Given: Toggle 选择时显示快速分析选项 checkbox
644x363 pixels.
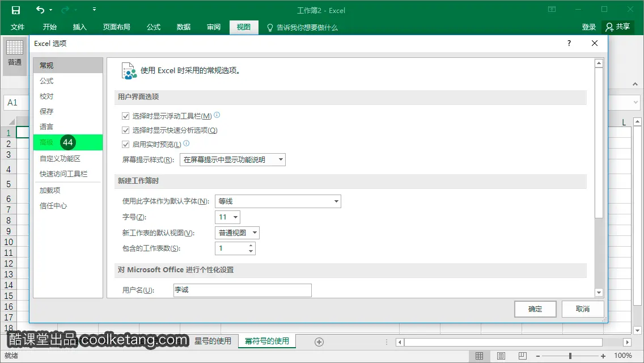Looking at the screenshot, I should 126,130.
